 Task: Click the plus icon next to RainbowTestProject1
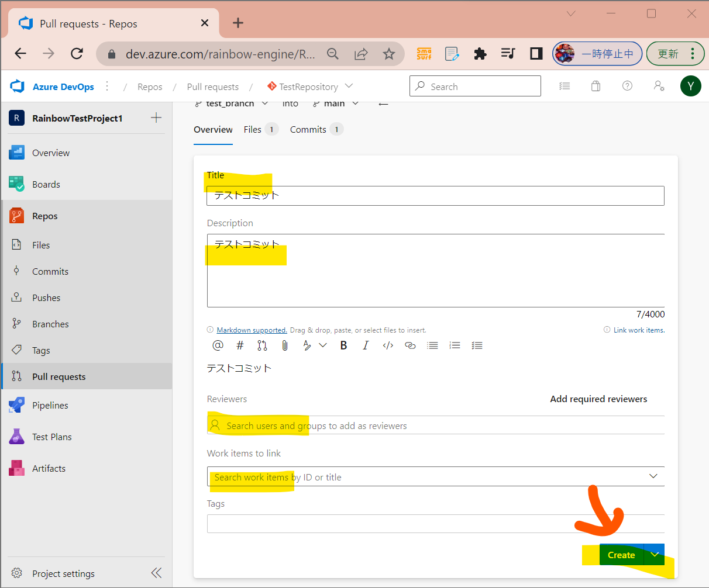tap(156, 117)
